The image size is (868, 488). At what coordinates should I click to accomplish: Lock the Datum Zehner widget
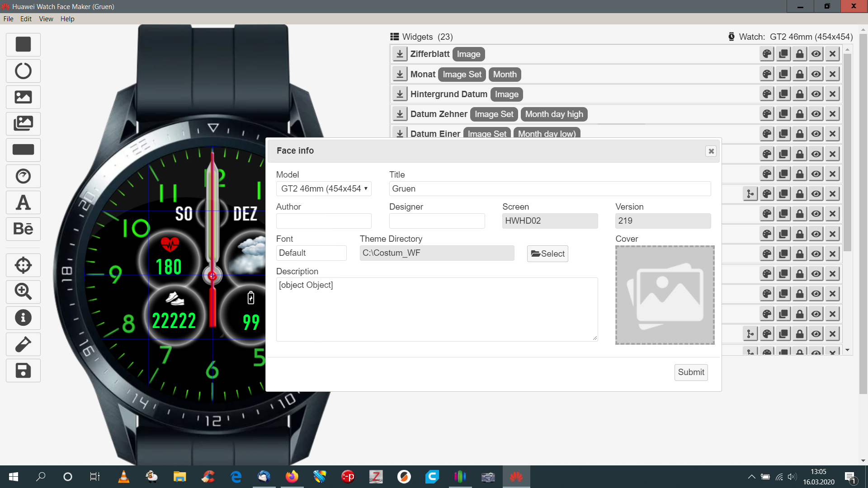(x=800, y=114)
